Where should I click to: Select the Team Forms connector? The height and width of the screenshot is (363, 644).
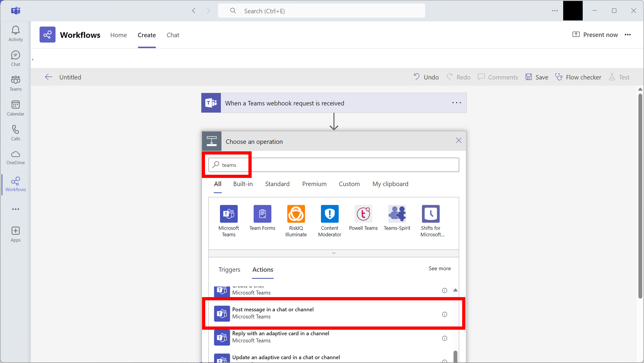coord(262,218)
